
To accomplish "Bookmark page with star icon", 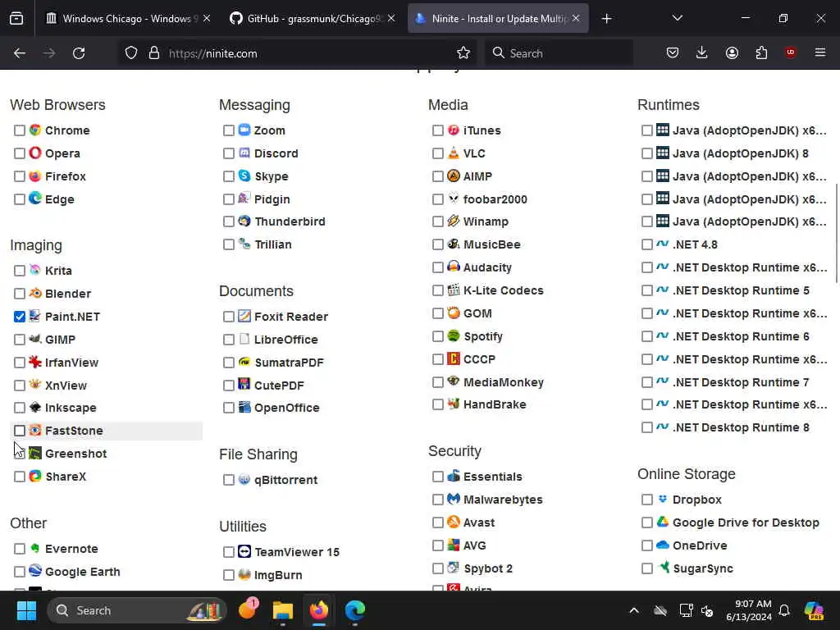I will [x=463, y=53].
